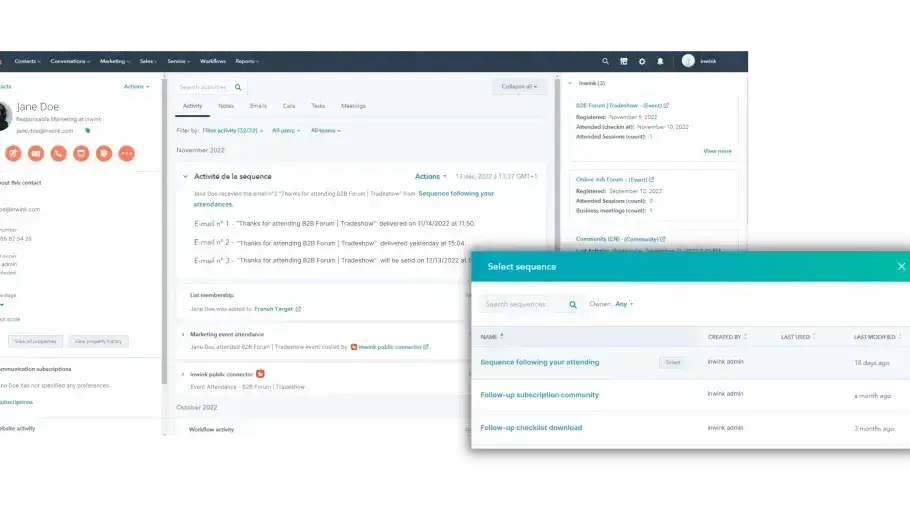Open the All users filter dropdown

(285, 130)
